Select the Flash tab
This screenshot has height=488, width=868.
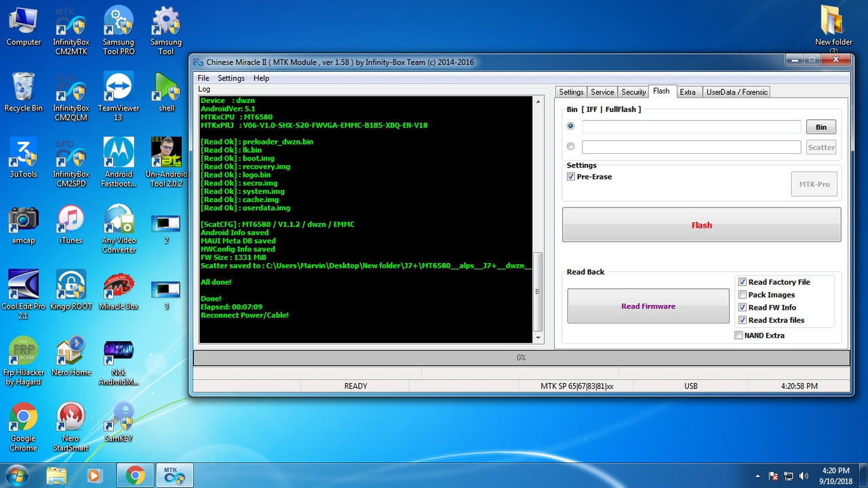pyautogui.click(x=661, y=91)
